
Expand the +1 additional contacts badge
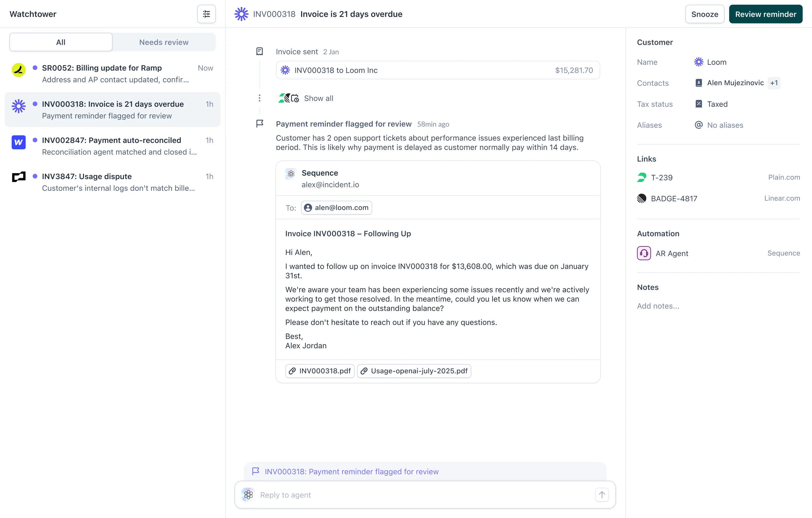click(774, 83)
